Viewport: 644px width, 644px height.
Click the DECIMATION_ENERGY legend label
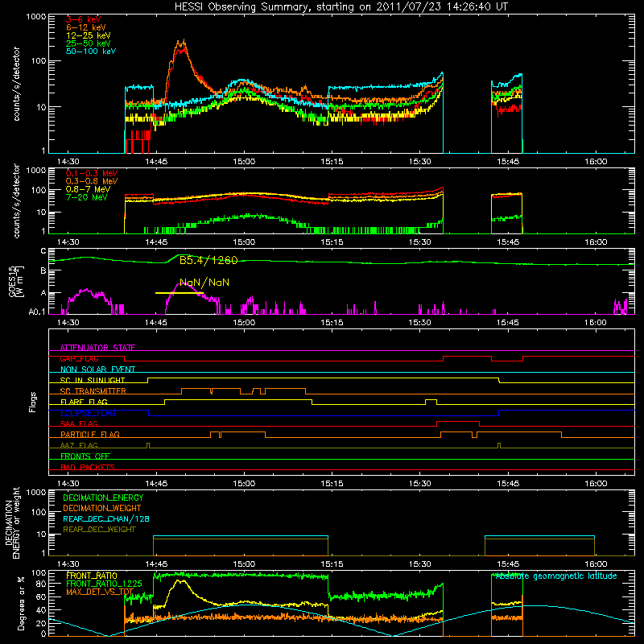(103, 497)
